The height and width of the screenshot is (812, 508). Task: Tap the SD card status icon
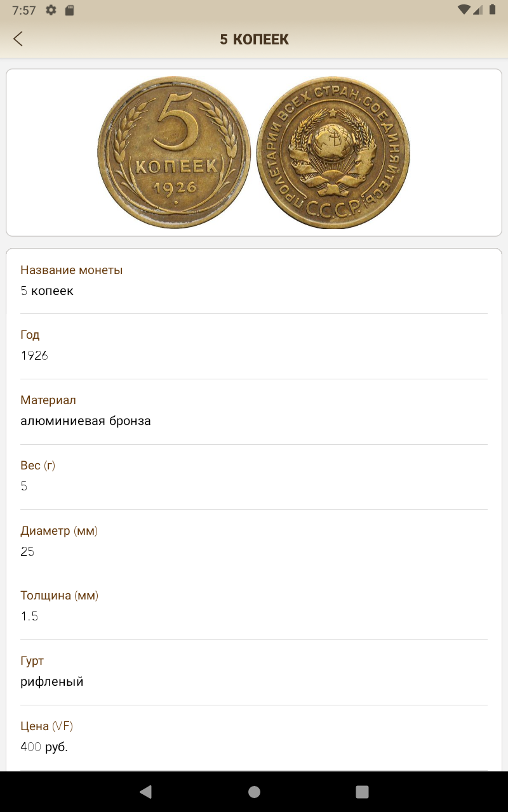pos(69,10)
